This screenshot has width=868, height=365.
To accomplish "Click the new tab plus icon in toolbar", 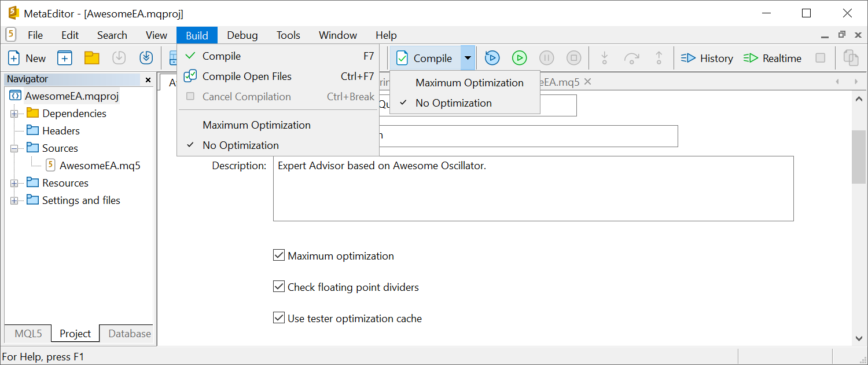I will [x=64, y=58].
